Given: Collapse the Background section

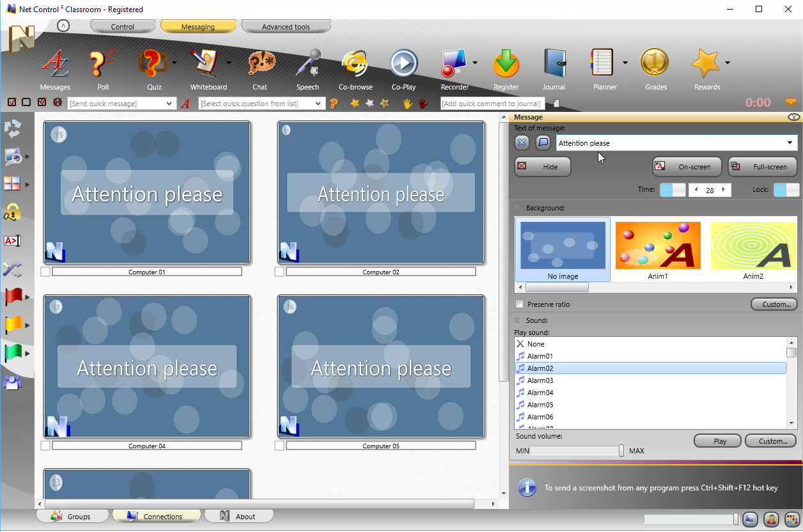Looking at the screenshot, I should [x=517, y=208].
